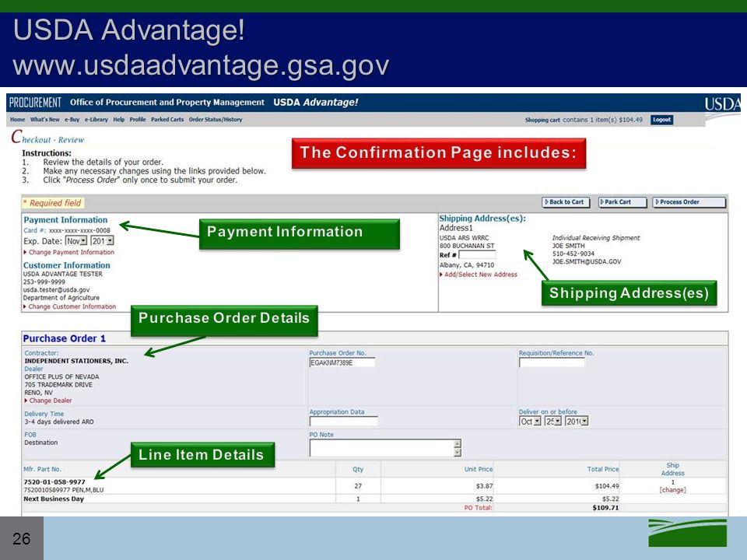Select contractor name INDEPENDENT STATIONERS, INC.

(76, 361)
